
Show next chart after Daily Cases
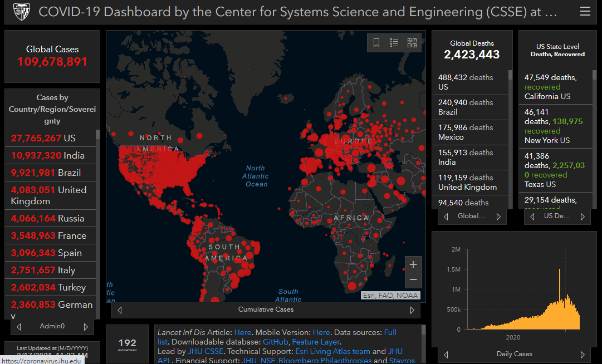583,355
